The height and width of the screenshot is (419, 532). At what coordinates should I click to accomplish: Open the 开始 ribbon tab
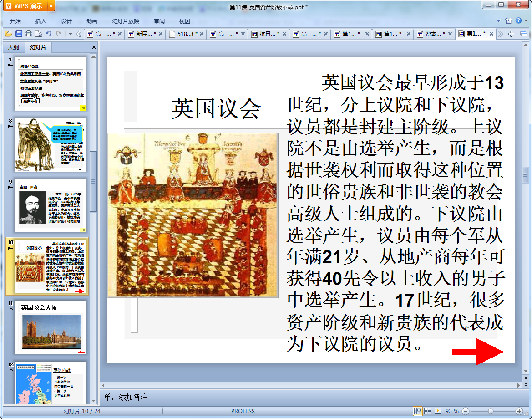point(15,21)
